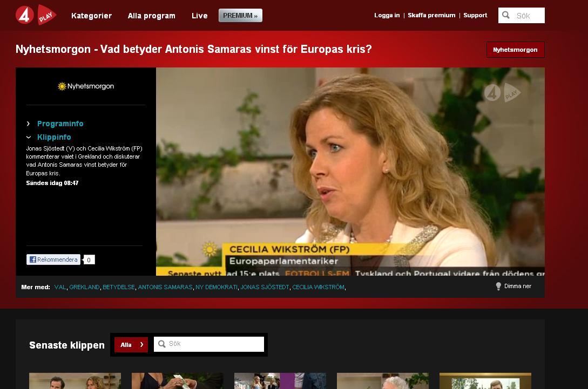The height and width of the screenshot is (389, 588).
Task: Click the PREMIUM » button
Action: [240, 16]
